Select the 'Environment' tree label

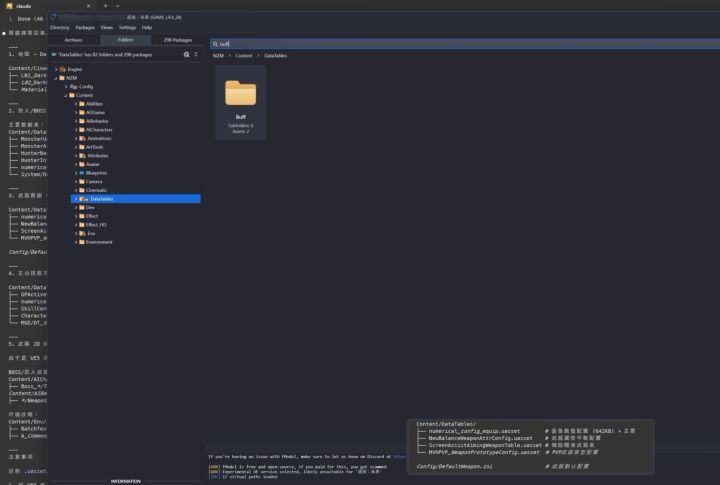pos(99,242)
